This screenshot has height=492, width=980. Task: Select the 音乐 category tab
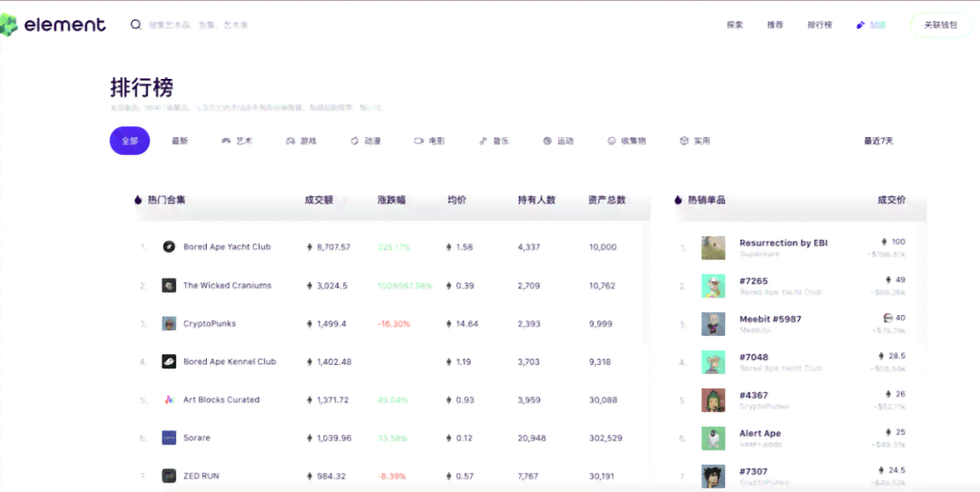coord(495,142)
